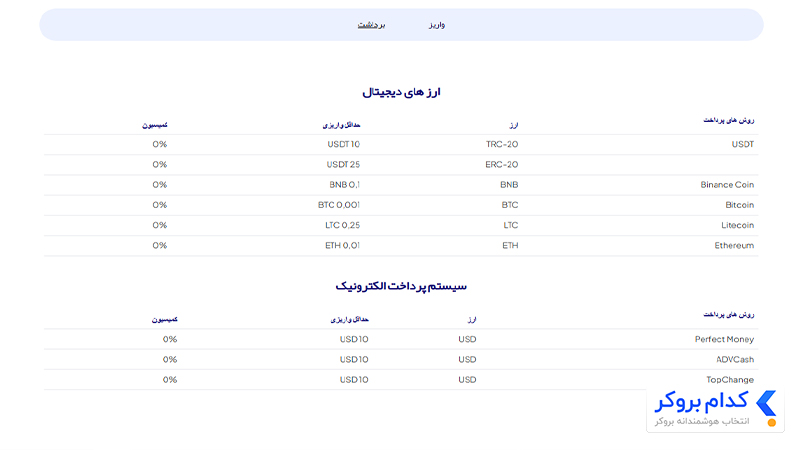Image resolution: width=800 pixels, height=450 pixels.
Task: Select the Binance Coin payment method
Action: [727, 185]
